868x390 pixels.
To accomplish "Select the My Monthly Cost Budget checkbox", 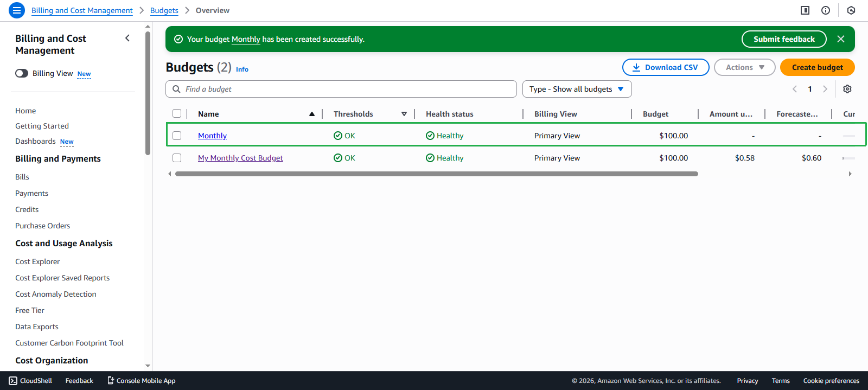I will (x=177, y=158).
